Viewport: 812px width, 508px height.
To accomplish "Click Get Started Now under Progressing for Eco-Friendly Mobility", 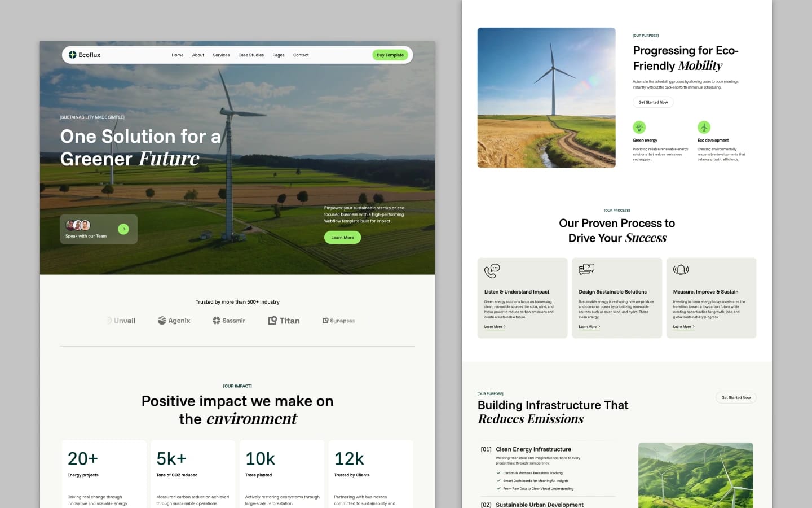I will [x=653, y=102].
